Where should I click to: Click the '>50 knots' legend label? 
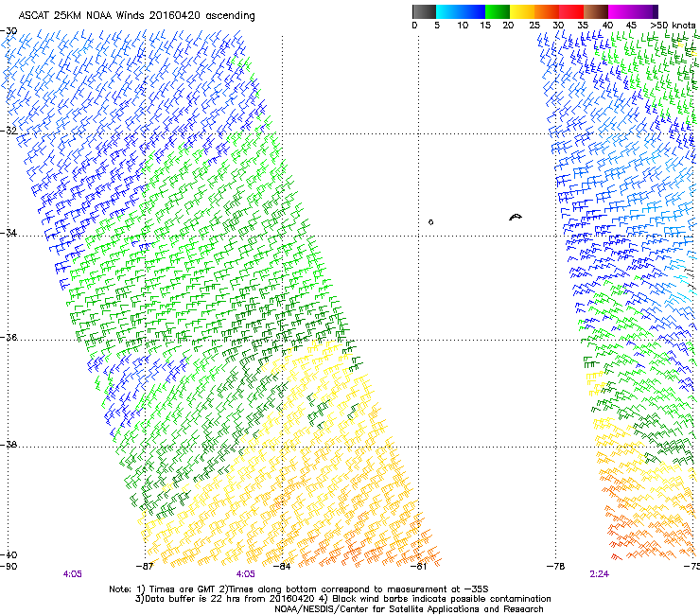click(x=673, y=26)
